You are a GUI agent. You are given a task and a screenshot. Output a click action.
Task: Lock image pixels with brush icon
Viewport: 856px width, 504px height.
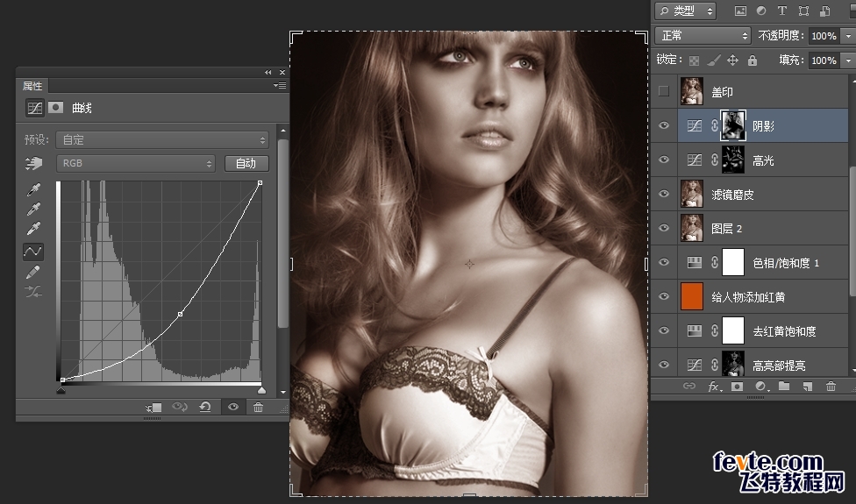(x=714, y=60)
